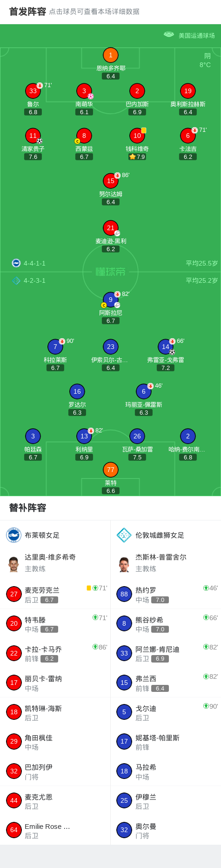Image resolution: width=221 pixels, height=868 pixels.
Task: Open substitute 8 熊谷纱希 details
Action: (x=166, y=623)
